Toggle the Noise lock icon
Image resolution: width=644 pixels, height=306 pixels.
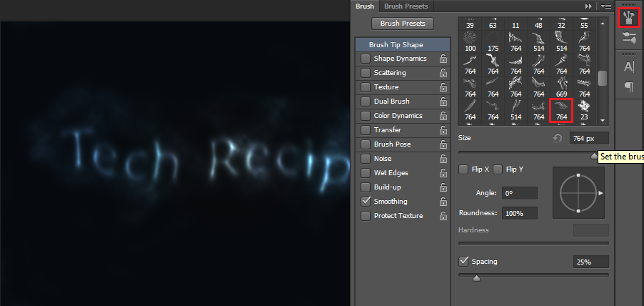point(443,159)
